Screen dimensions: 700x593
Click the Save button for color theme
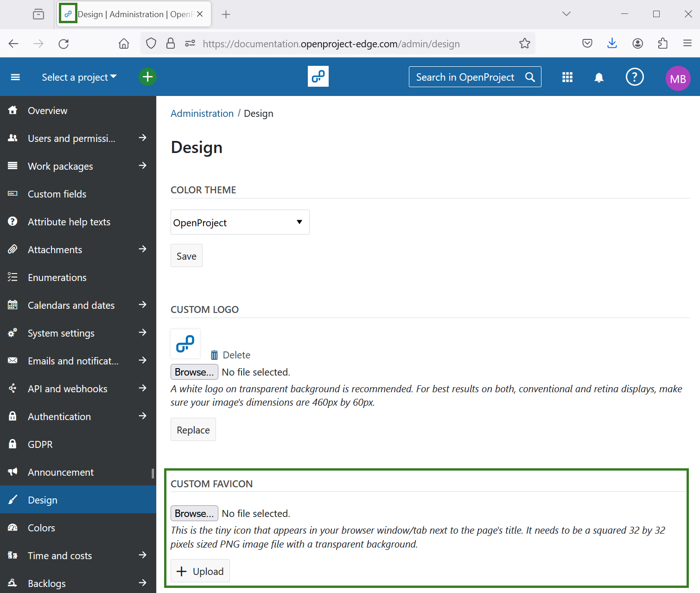[186, 256]
